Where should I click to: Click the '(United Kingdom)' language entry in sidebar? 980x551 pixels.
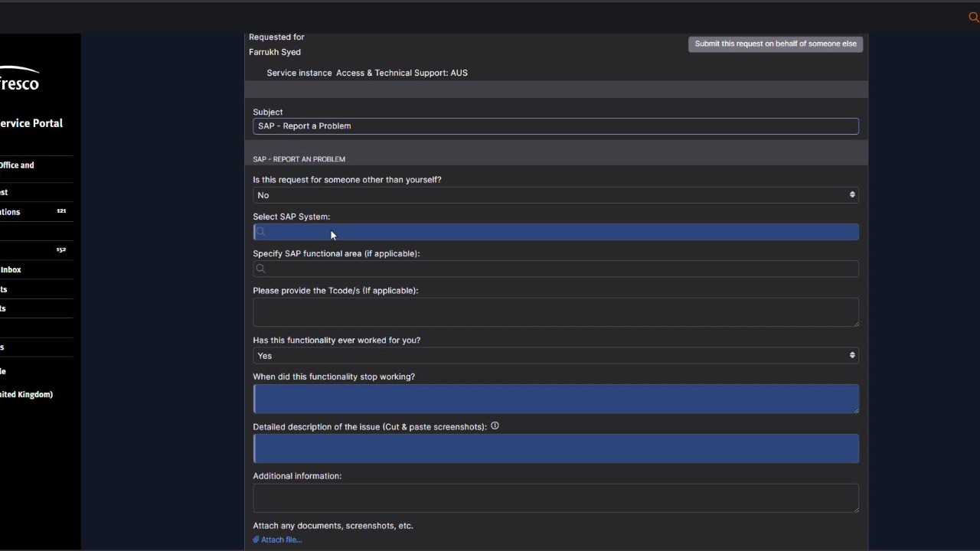pyautogui.click(x=27, y=395)
